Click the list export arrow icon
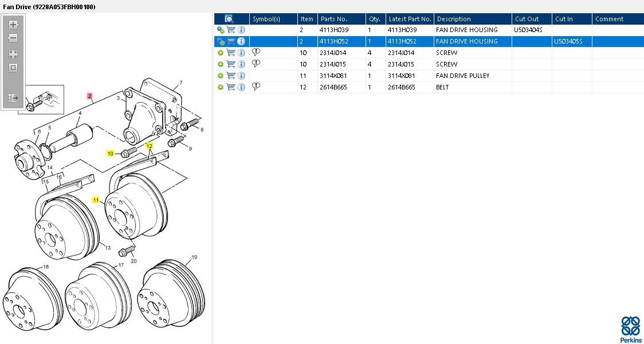This screenshot has height=344, width=644. pyautogui.click(x=13, y=98)
